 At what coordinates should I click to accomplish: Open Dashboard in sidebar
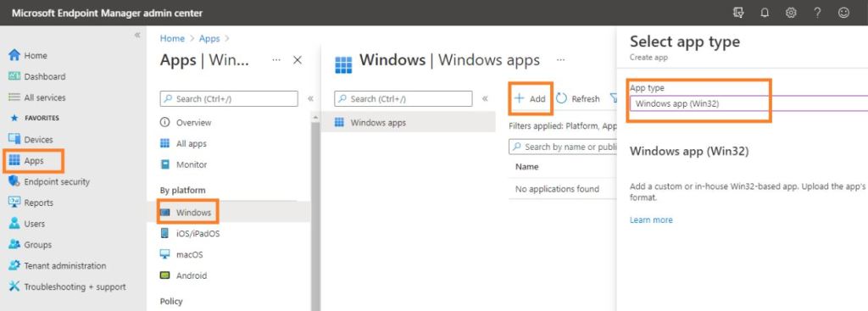click(37, 76)
